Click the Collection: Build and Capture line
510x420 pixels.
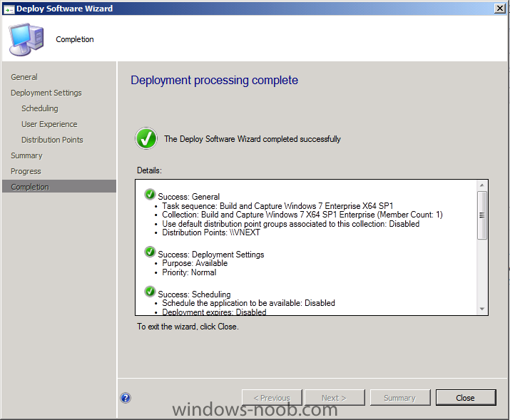tap(302, 215)
